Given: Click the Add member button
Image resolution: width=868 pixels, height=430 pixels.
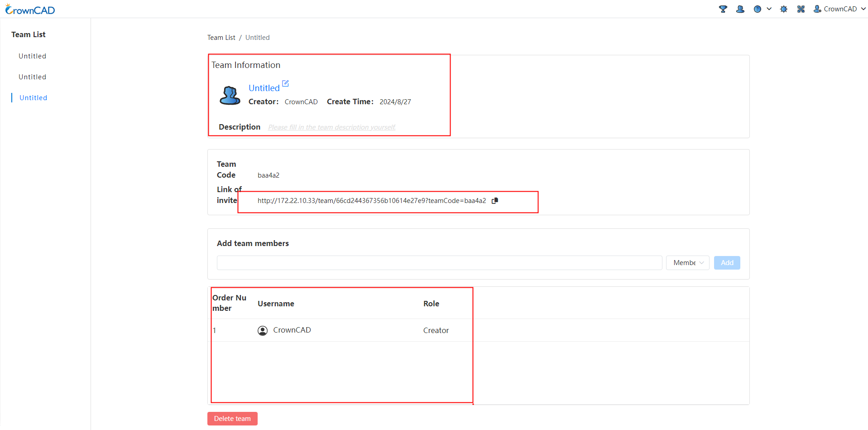Looking at the screenshot, I should tap(727, 263).
